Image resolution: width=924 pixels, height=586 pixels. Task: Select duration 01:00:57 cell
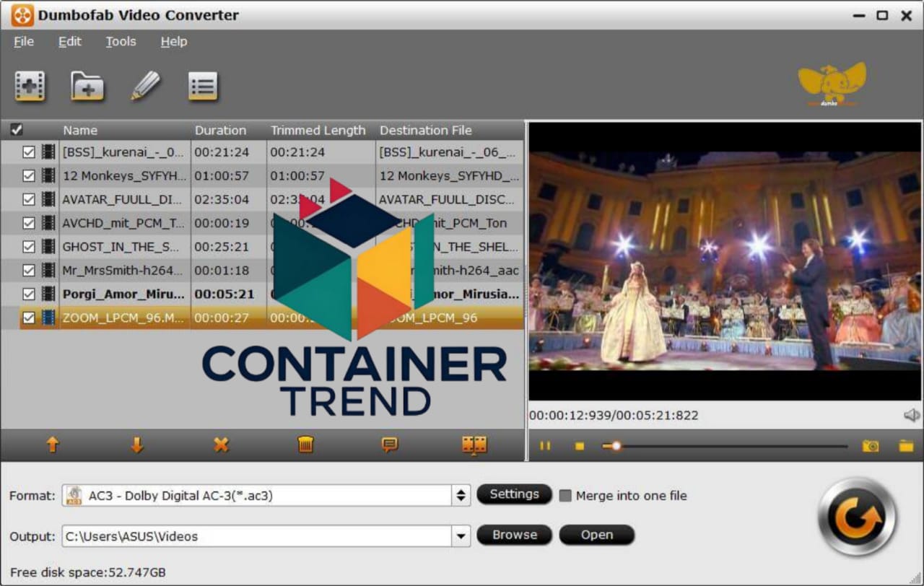(228, 175)
